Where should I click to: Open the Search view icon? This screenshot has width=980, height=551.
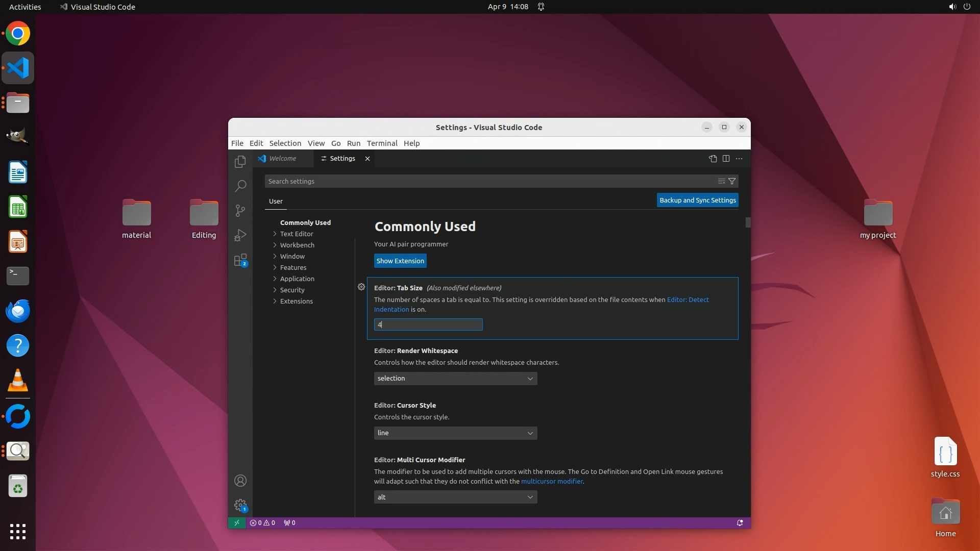[240, 186]
